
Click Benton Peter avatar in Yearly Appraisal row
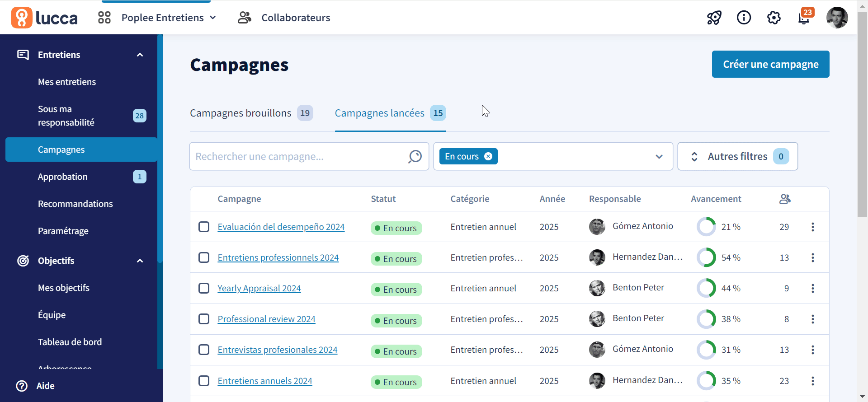pos(597,288)
